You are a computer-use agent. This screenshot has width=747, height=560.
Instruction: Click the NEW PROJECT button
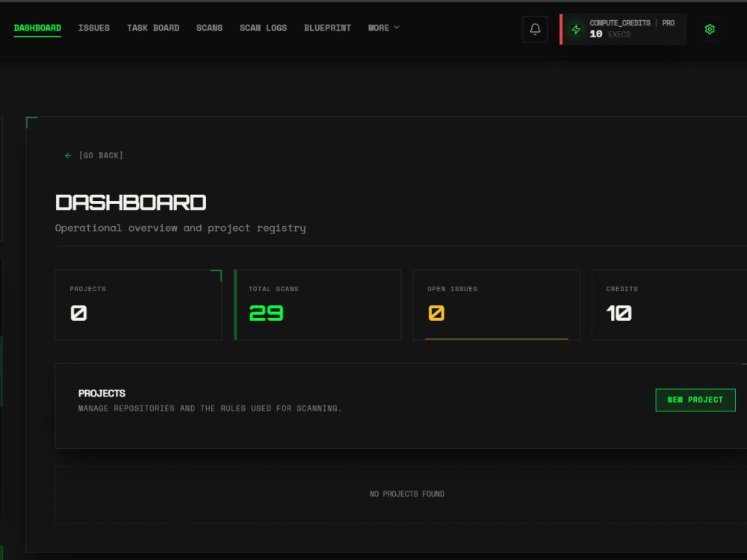pyautogui.click(x=695, y=400)
